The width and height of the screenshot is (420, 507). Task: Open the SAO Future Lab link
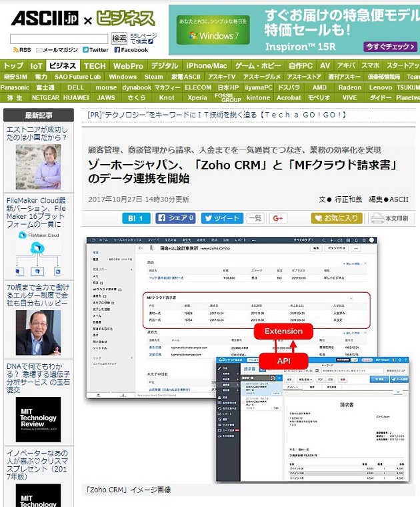(77, 77)
